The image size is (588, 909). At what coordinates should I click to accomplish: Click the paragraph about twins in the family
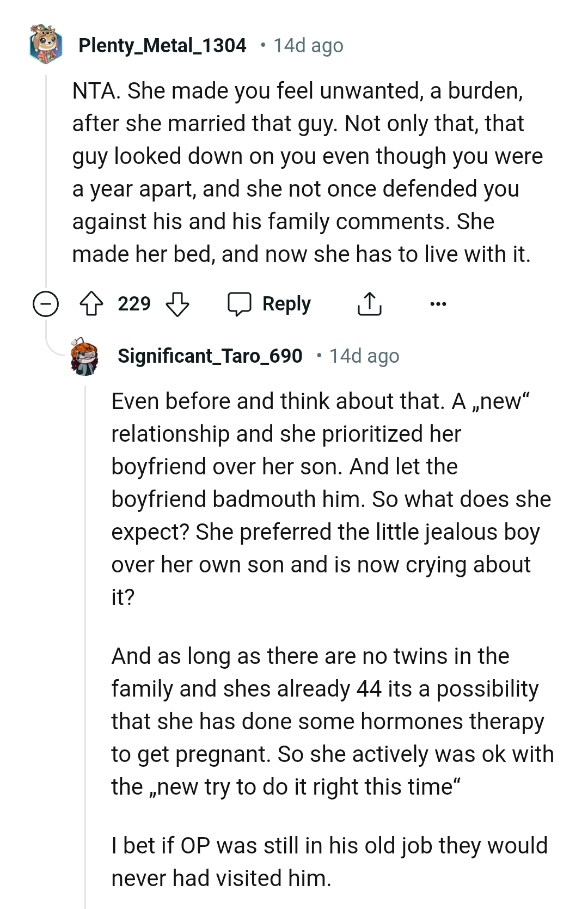[x=332, y=721]
